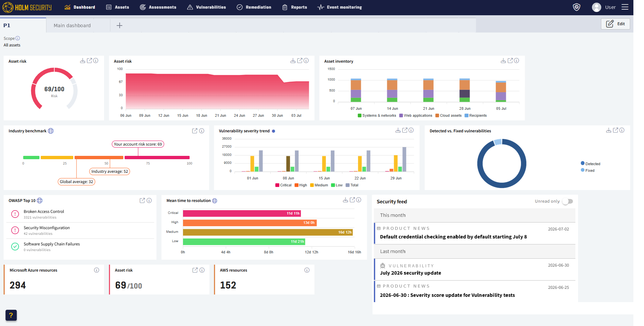Open the Assessments menu
Image resolution: width=644 pixels, height=326 pixels.
[x=158, y=7]
